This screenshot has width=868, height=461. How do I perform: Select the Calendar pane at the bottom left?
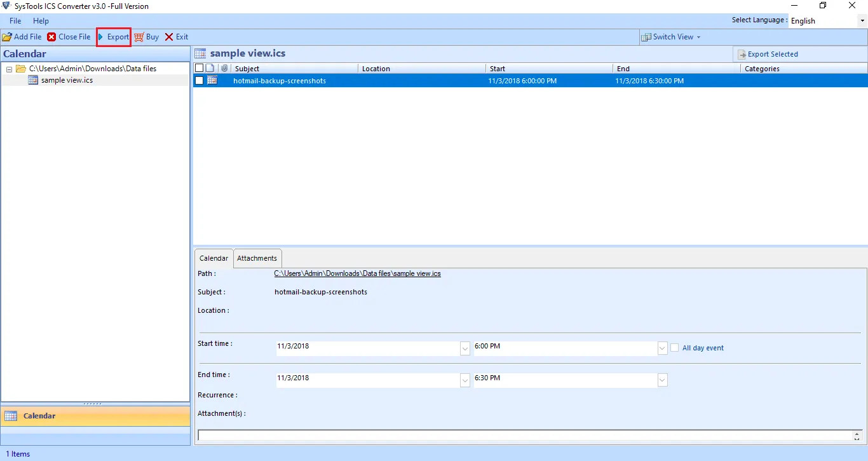tap(95, 416)
